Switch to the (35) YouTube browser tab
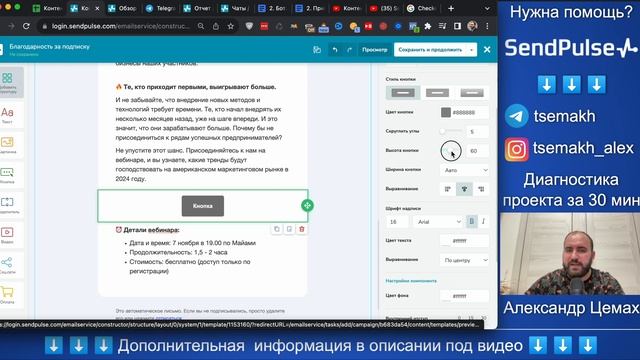Screen dimensions: 640x360 click(384, 8)
